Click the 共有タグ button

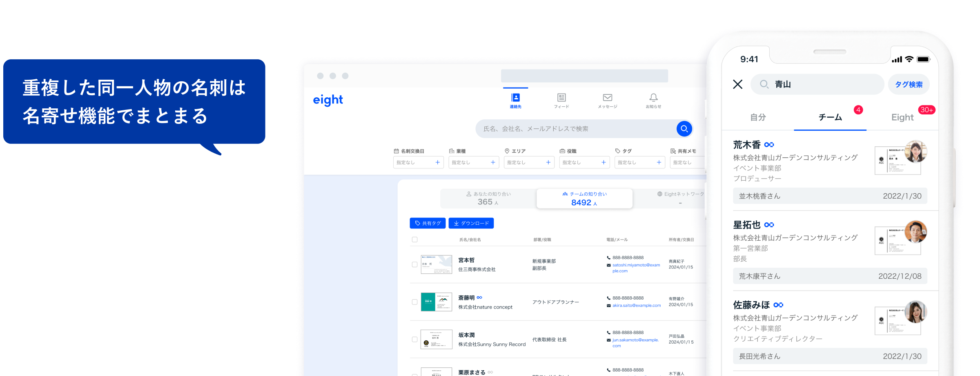click(x=428, y=223)
